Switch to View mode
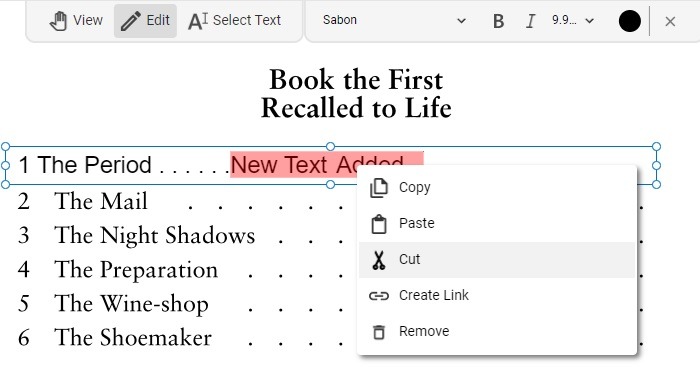The image size is (700, 375). [76, 21]
